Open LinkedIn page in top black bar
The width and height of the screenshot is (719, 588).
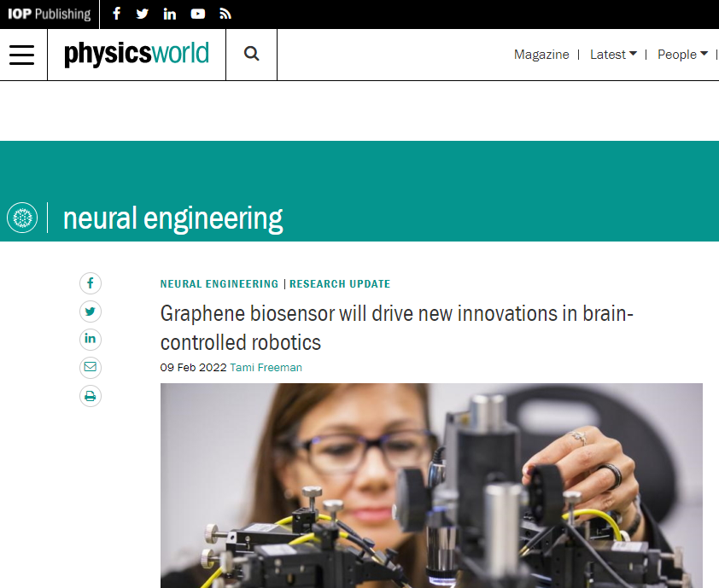point(170,15)
